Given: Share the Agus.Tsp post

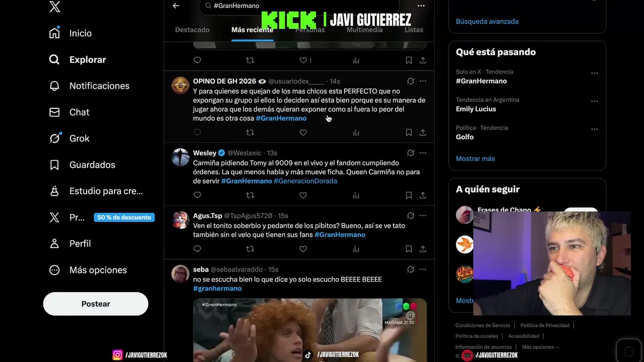Looking at the screenshot, I should coord(423,249).
